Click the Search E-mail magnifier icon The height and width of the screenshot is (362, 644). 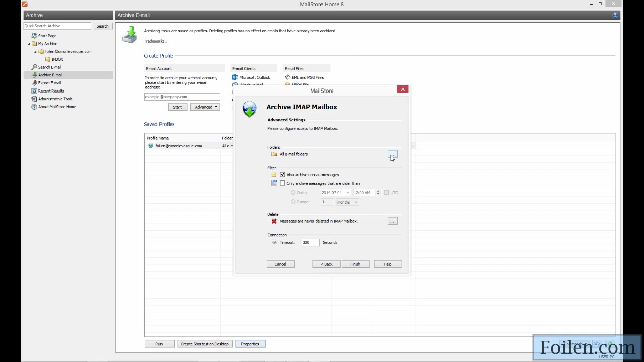[34, 67]
